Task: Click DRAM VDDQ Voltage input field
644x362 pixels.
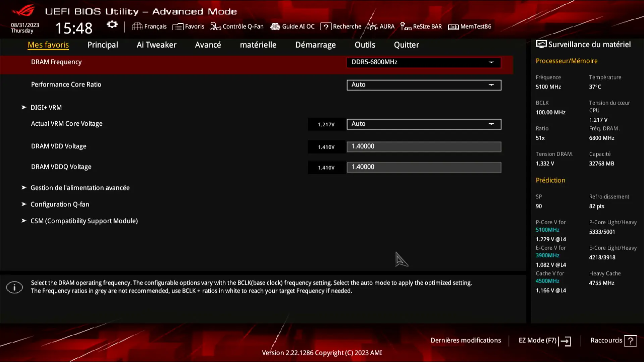Action: 424,167
